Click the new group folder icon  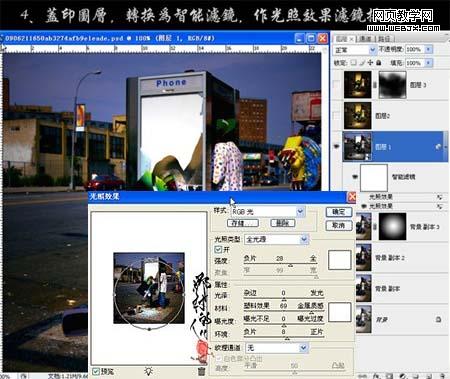pos(416,376)
